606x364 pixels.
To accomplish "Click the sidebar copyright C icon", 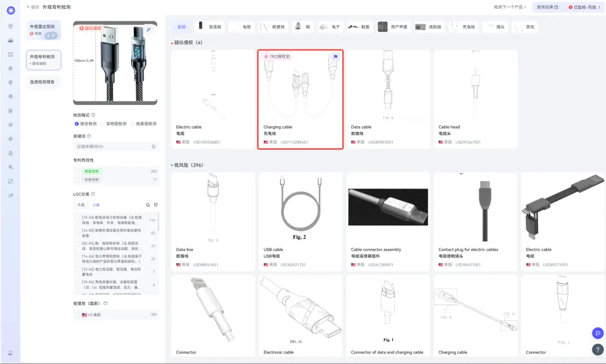I will pos(11,139).
